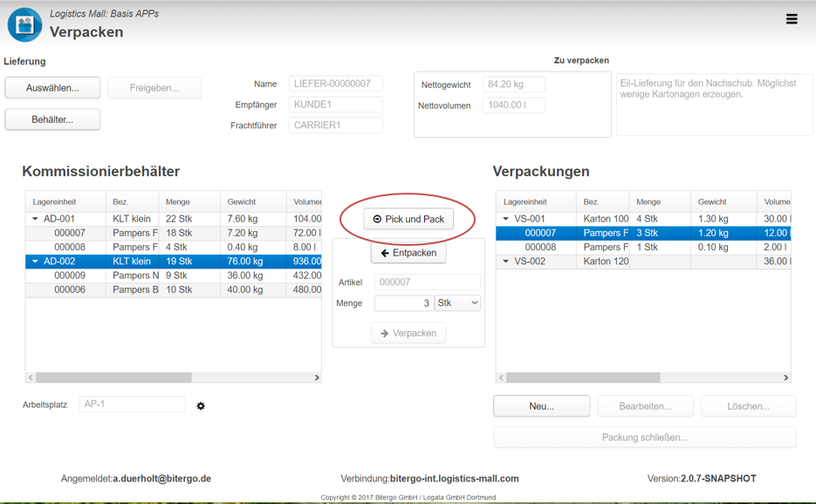
Task: Select row 000007 in Verpackungen table
Action: coord(643,233)
